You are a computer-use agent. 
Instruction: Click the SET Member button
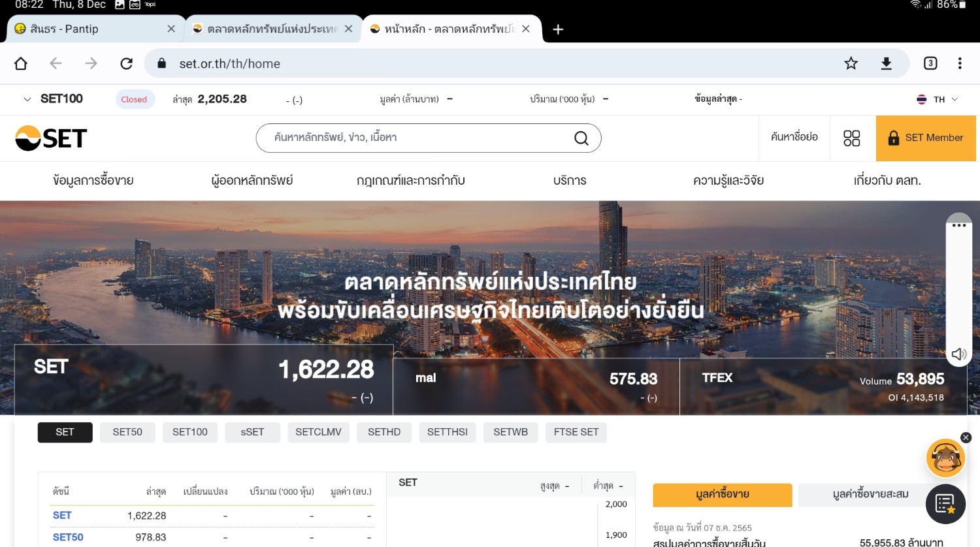click(x=926, y=138)
